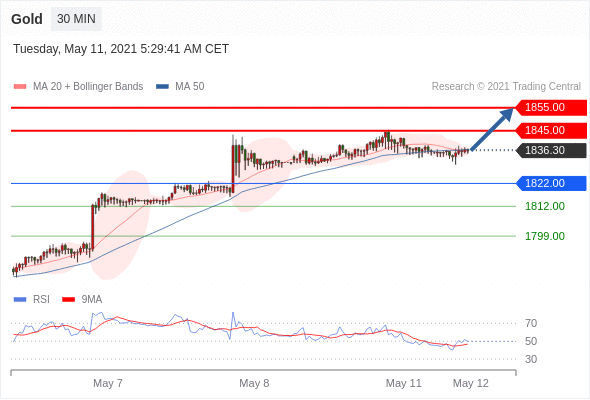The width and height of the screenshot is (590, 400).
Task: Click the May 7 date axis label
Action: click(x=108, y=383)
